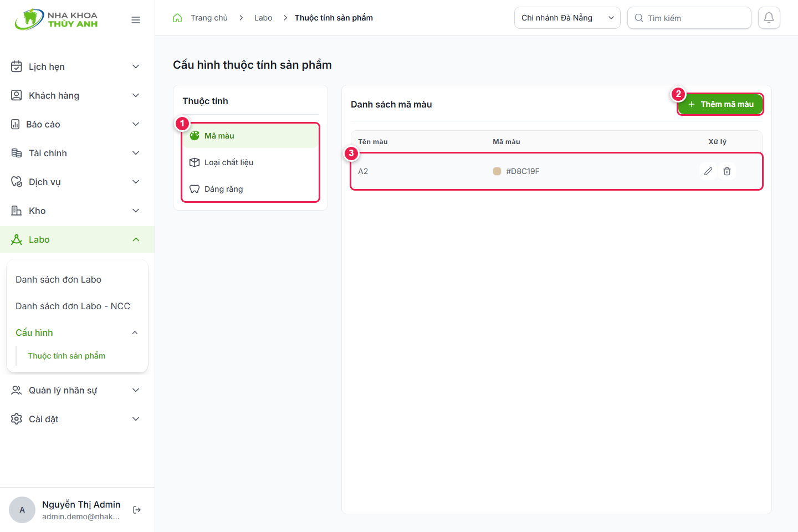Go to Trang chủ breadcrumb link
The height and width of the screenshot is (532, 798).
click(x=209, y=18)
